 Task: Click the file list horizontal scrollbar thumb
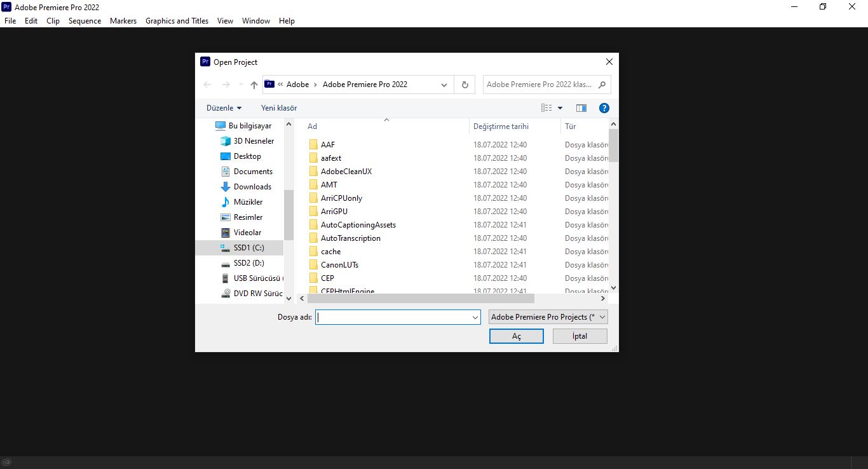[421, 298]
